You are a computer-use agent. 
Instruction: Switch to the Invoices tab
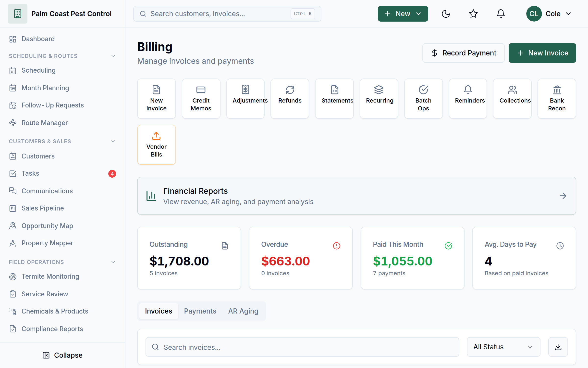[159, 311]
